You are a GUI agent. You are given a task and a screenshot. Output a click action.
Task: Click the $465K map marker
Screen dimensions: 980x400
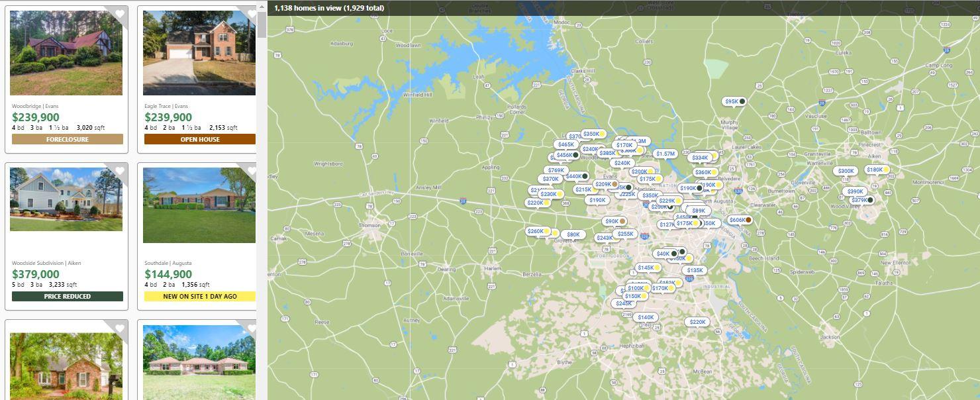coord(566,144)
